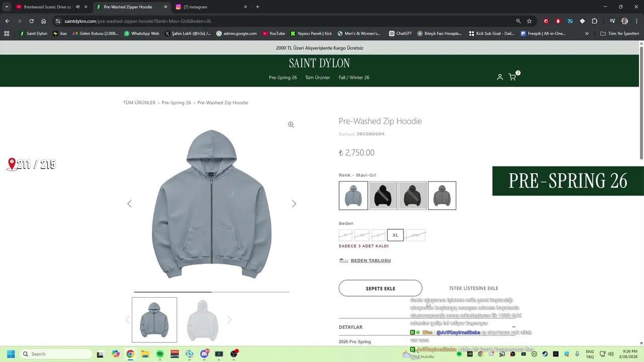
Task: Click the PRE-SPRING 26 green banner
Action: coord(568,181)
